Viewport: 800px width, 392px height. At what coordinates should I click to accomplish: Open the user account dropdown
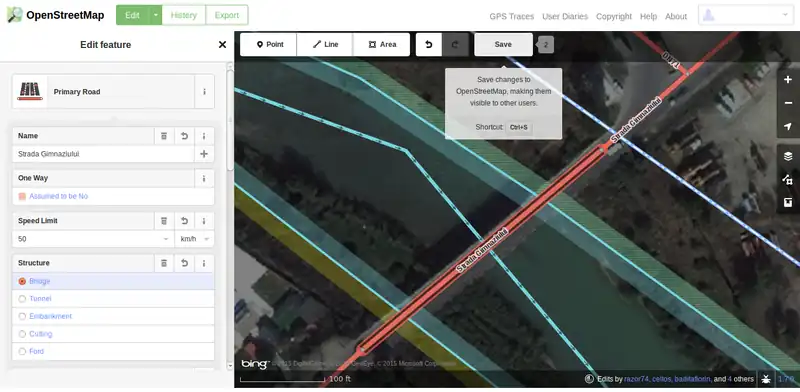(746, 15)
